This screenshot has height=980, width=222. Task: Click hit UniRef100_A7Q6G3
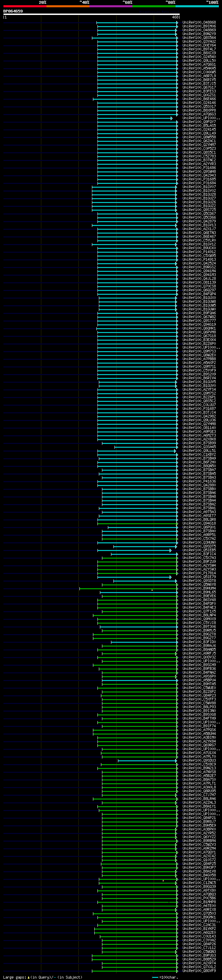(x=199, y=114)
